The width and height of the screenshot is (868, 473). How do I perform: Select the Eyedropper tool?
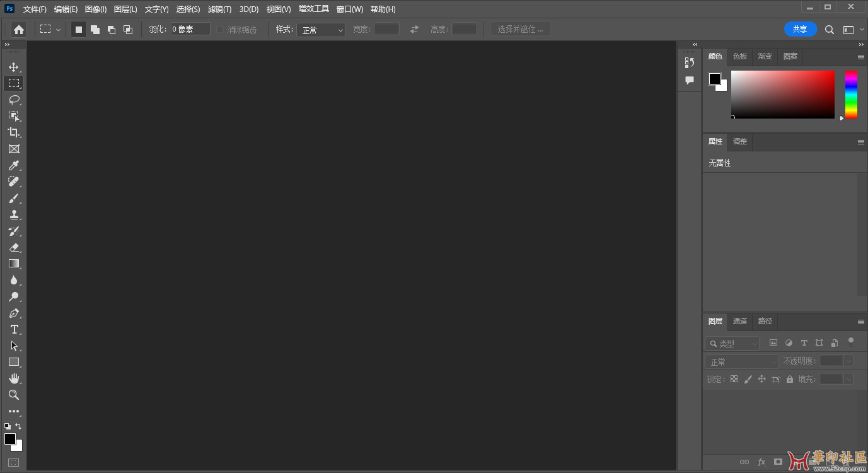pos(14,165)
